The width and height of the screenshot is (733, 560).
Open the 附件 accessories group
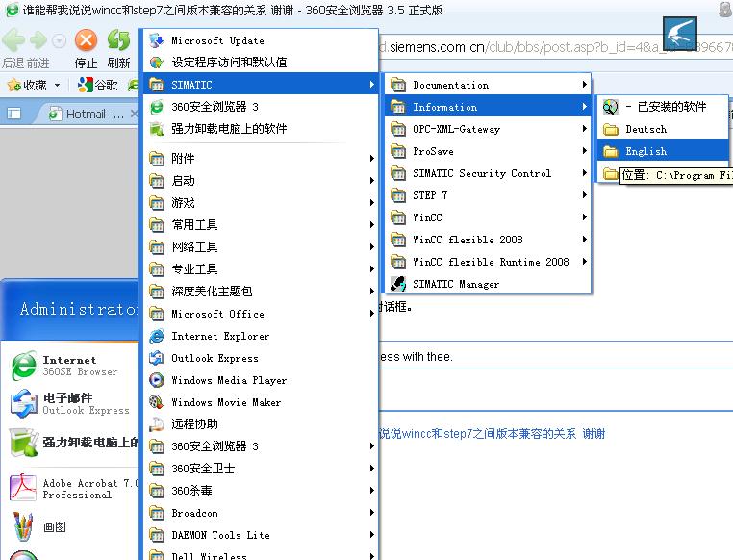coord(261,159)
